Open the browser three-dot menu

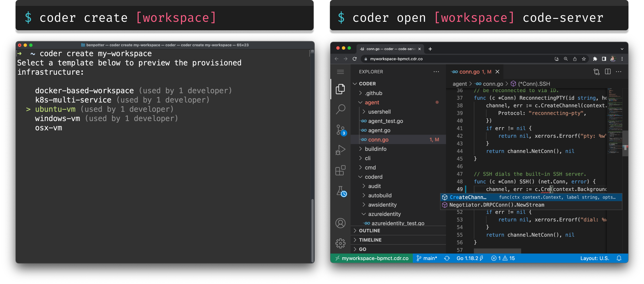pos(622,59)
